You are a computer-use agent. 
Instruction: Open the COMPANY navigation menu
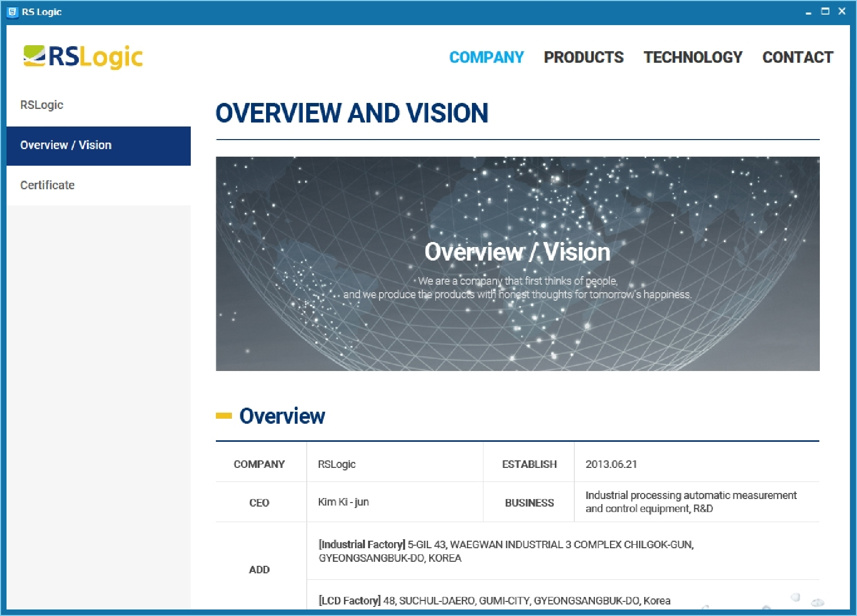tap(486, 57)
